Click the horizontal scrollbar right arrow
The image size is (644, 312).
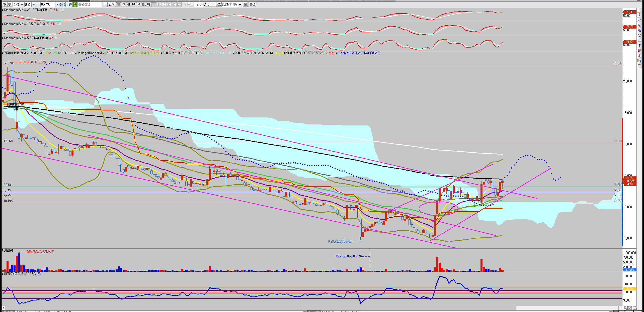621,308
